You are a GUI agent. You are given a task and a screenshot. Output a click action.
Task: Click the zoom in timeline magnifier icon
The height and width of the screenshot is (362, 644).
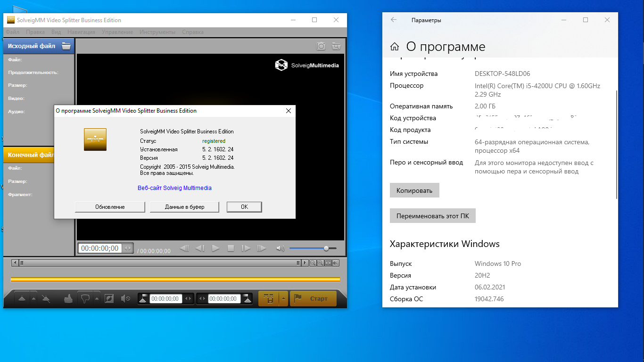click(321, 263)
